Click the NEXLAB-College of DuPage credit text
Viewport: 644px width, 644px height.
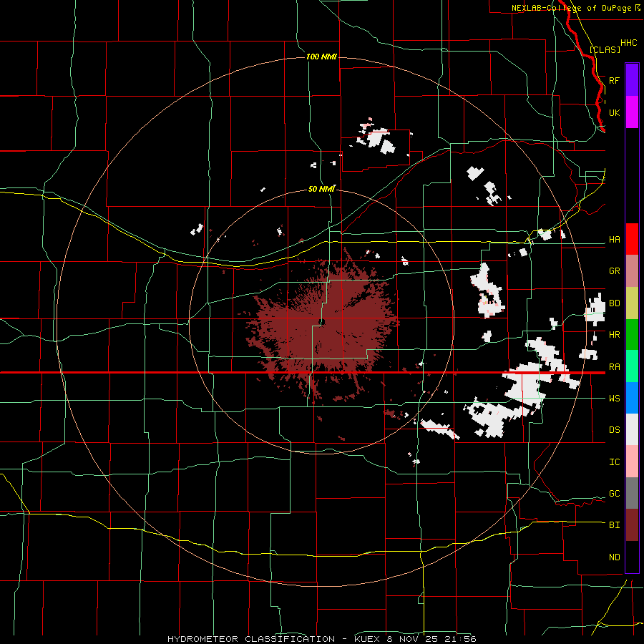(571, 8)
